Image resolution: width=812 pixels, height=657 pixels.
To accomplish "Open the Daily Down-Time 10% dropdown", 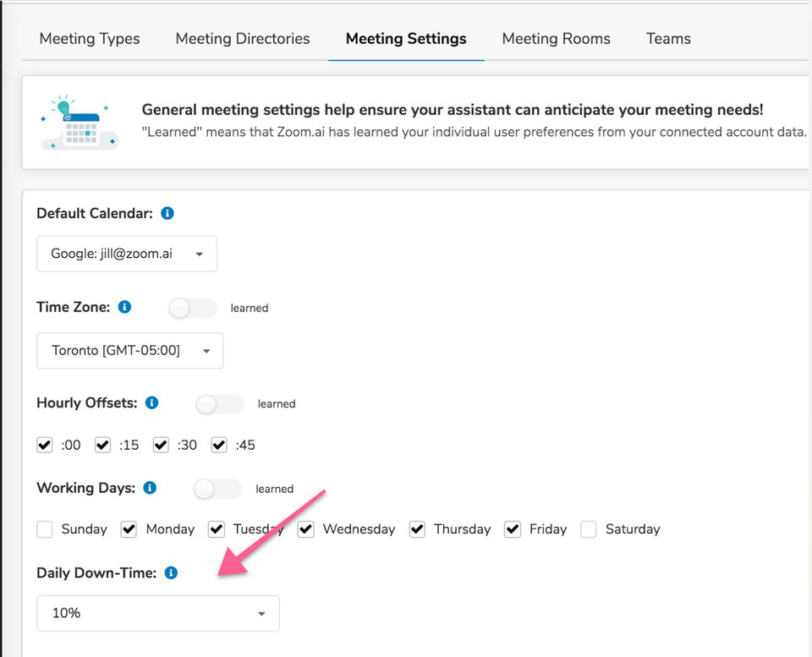I will tap(158, 613).
